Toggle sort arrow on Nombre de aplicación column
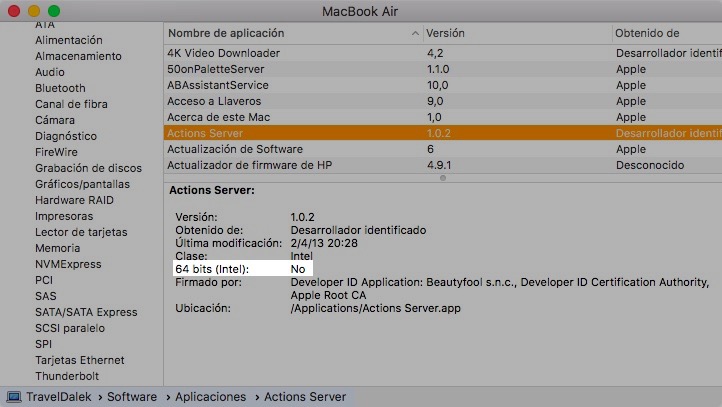This screenshot has height=407, width=722. click(x=415, y=33)
